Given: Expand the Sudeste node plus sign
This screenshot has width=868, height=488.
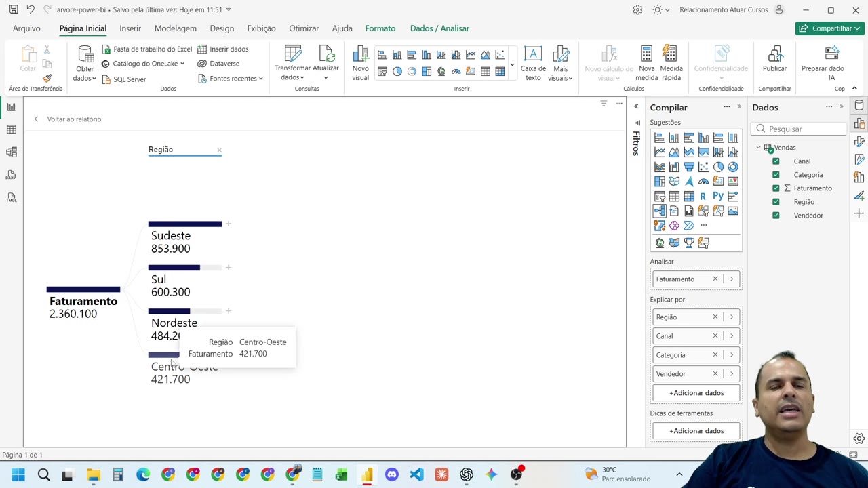Looking at the screenshot, I should 229,224.
